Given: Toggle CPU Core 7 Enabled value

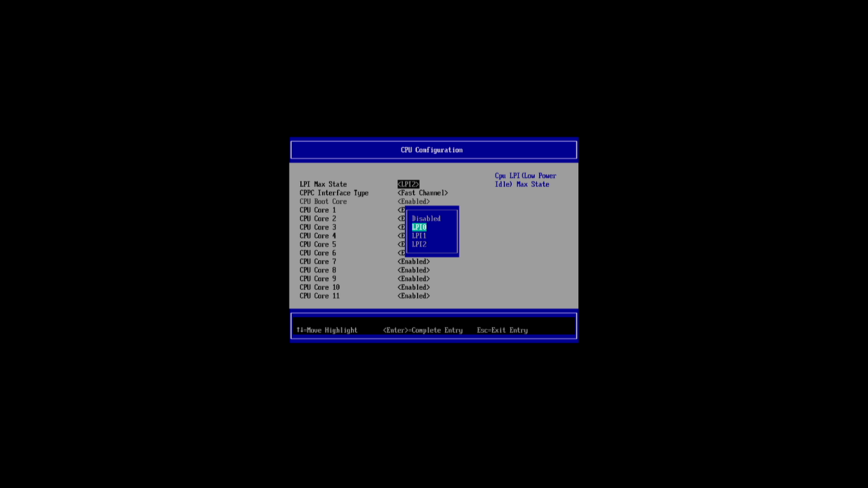Looking at the screenshot, I should pyautogui.click(x=414, y=262).
